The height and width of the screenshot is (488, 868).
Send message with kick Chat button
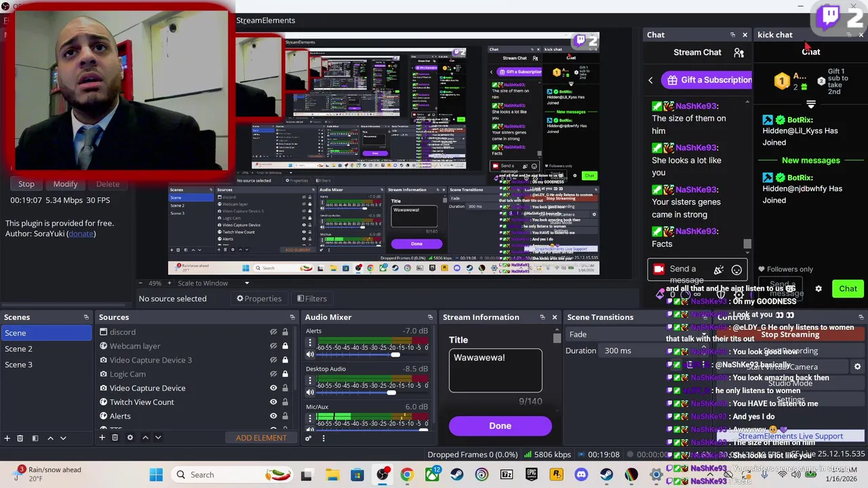pyautogui.click(x=848, y=289)
